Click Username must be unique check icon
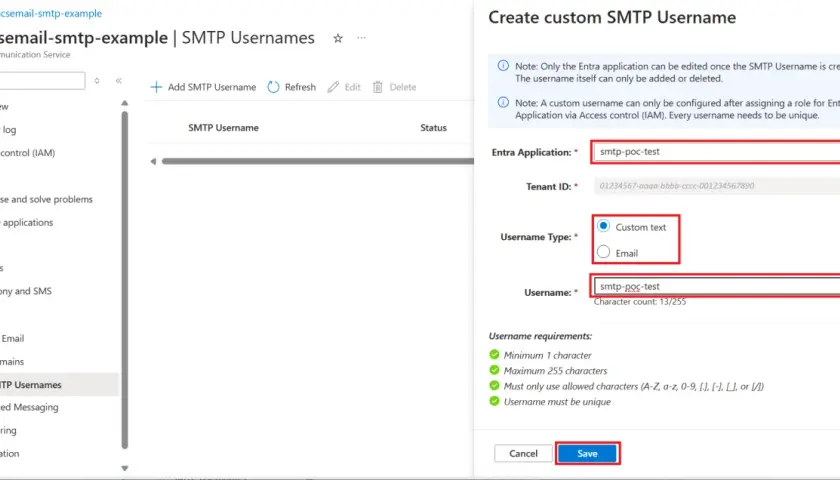The image size is (840, 480). click(494, 401)
